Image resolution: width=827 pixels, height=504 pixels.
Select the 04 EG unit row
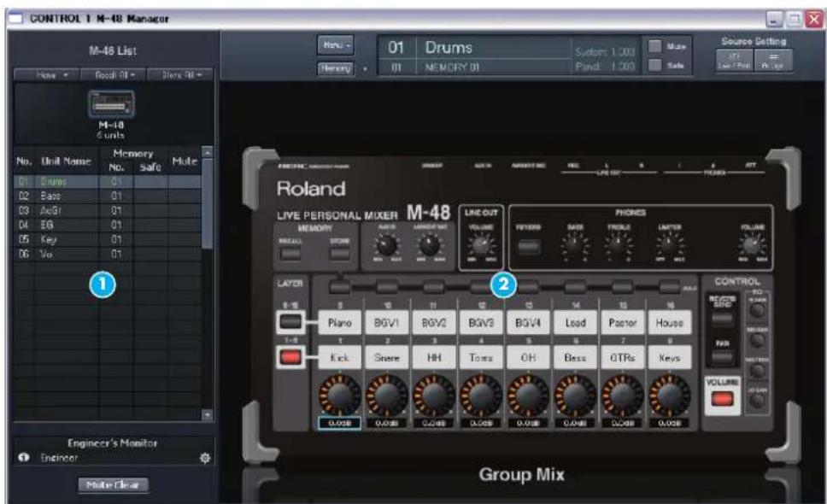(x=108, y=225)
